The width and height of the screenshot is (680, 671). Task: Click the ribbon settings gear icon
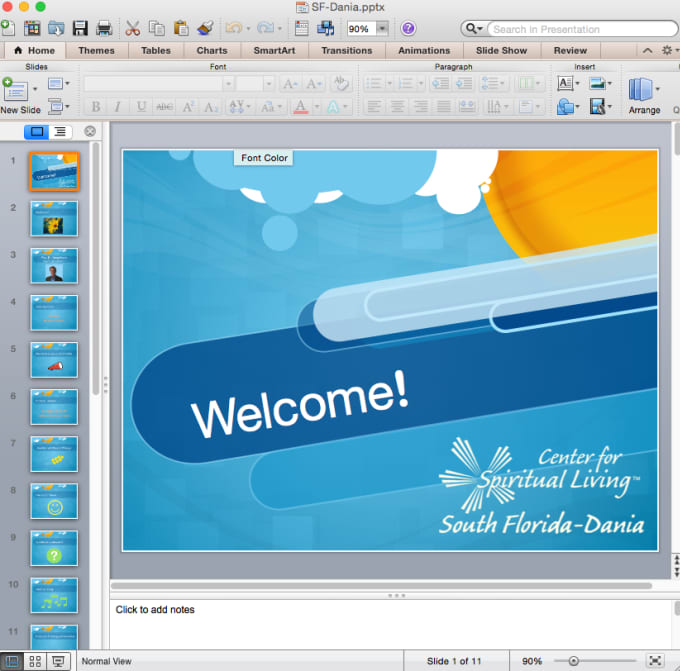click(667, 50)
